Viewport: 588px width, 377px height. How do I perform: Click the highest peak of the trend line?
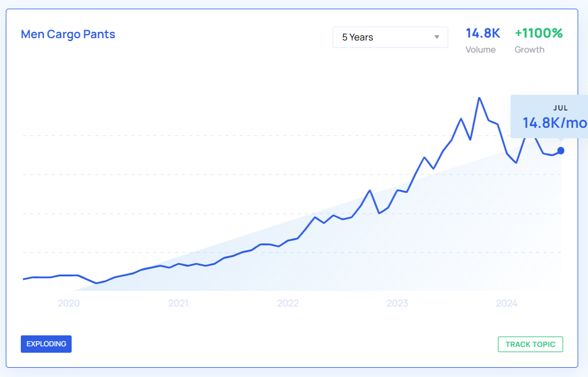(x=479, y=98)
